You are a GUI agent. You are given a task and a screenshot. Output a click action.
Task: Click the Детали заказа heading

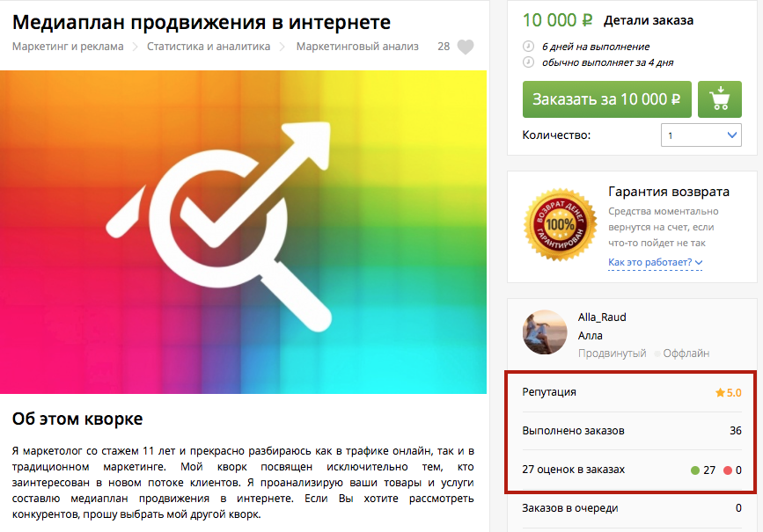tap(649, 20)
